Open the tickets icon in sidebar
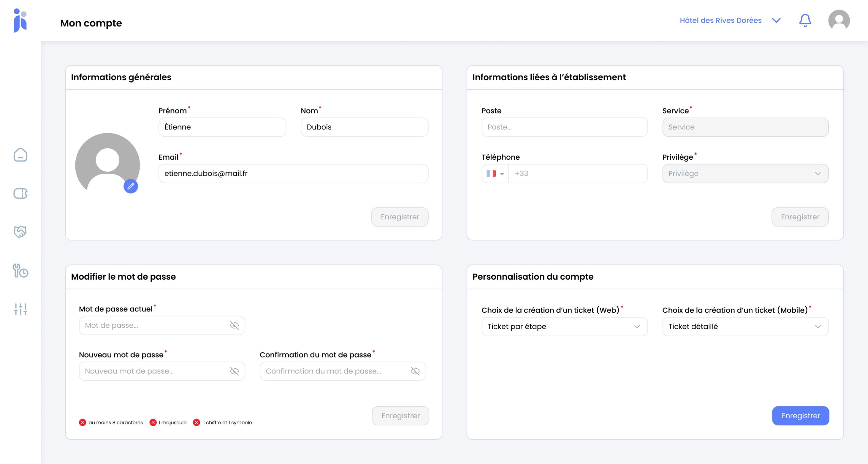Viewport: 868px width, 464px height. (20, 194)
